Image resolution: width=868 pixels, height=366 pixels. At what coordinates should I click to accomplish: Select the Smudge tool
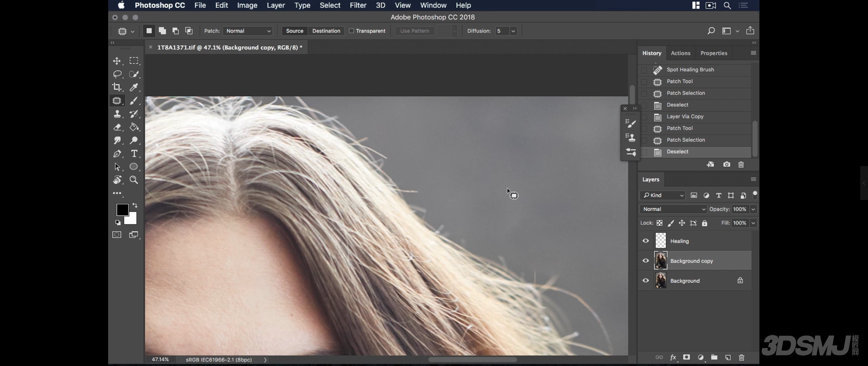click(117, 140)
